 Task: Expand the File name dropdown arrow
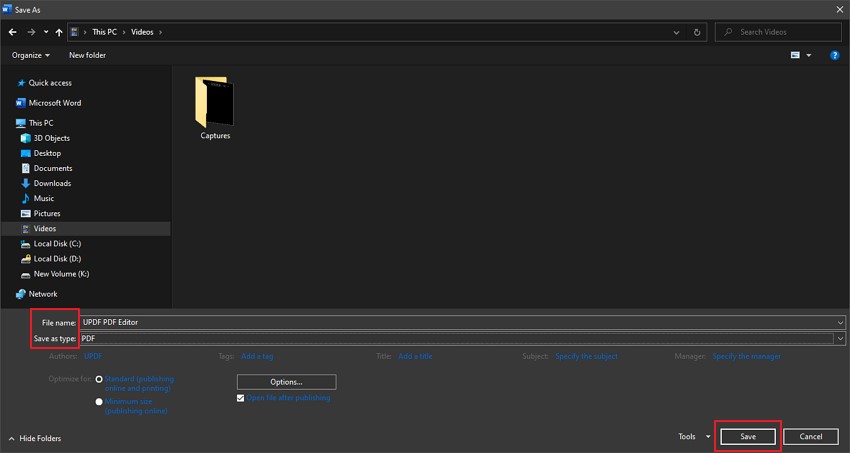coord(840,322)
